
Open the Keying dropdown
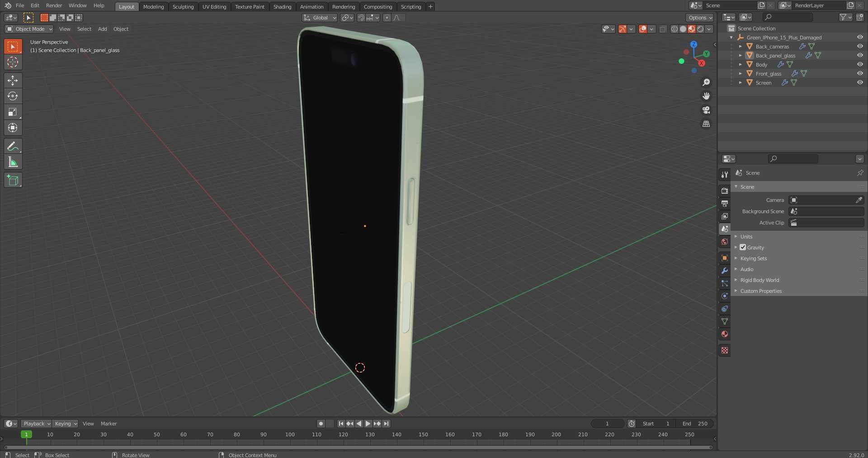66,424
